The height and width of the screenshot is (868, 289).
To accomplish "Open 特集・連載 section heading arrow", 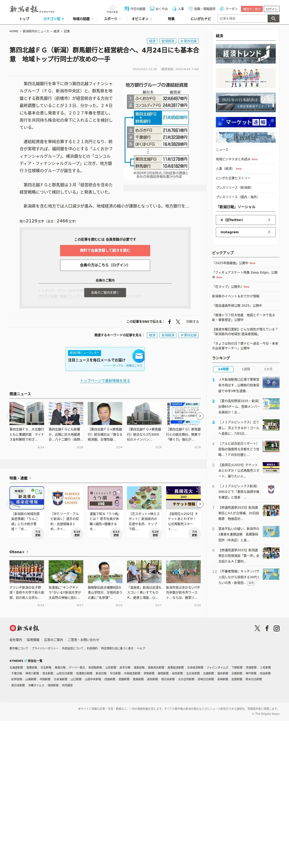I will [30, 478].
